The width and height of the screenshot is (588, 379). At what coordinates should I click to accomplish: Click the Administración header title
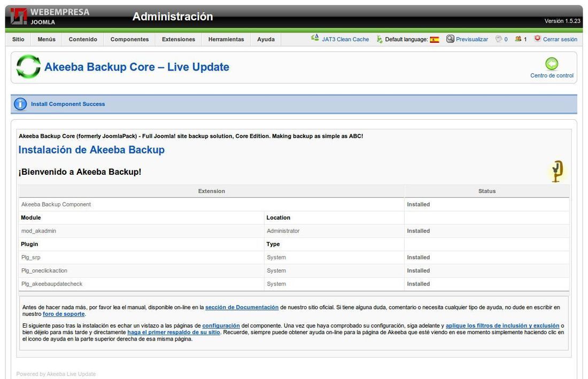click(173, 17)
